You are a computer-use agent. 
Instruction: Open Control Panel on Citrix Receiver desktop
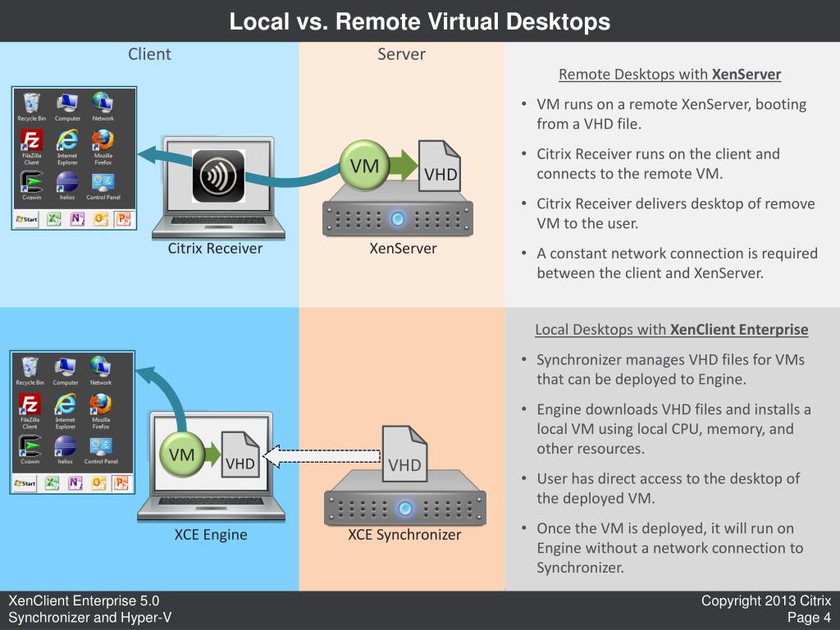point(103,185)
